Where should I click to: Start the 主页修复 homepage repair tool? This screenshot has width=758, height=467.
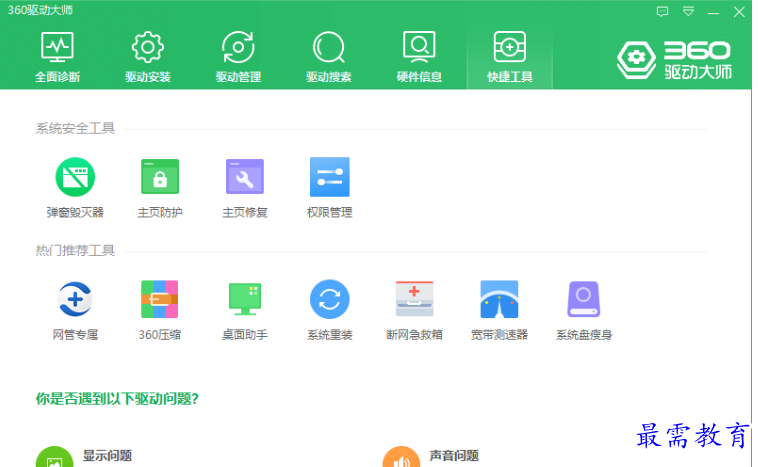(x=245, y=188)
